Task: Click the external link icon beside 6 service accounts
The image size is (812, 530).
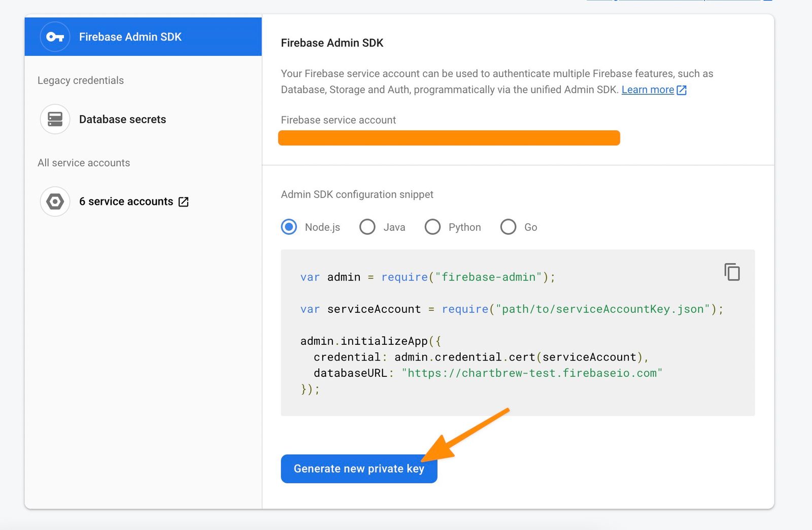Action: [184, 201]
